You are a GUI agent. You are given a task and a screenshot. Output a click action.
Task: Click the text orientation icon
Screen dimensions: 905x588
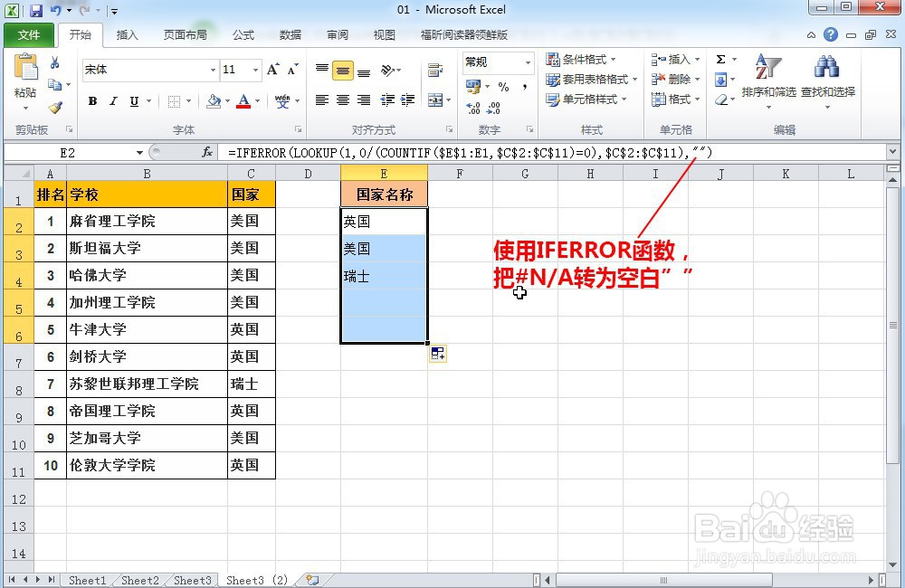(x=387, y=71)
